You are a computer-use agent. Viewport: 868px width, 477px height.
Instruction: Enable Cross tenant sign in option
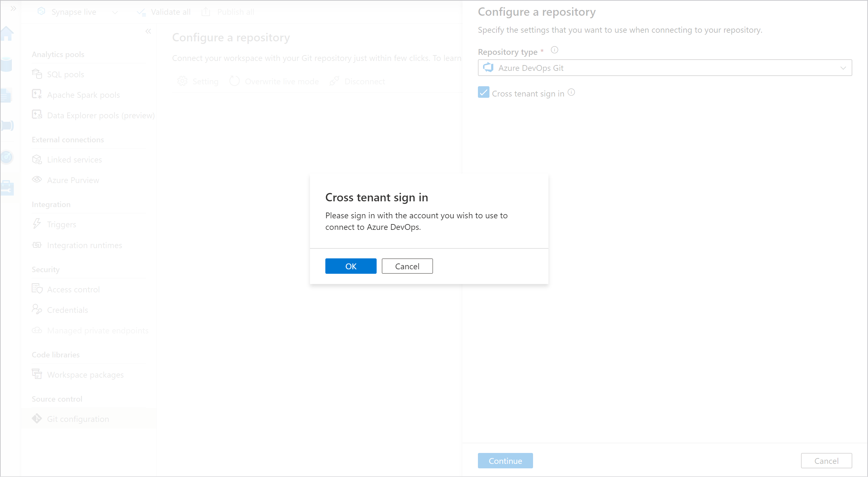click(x=484, y=92)
